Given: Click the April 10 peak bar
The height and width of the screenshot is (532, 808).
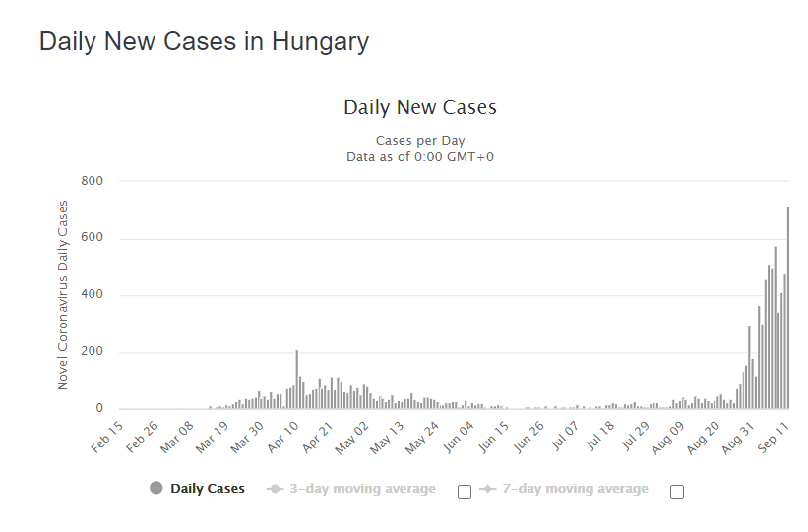Looking at the screenshot, I should (x=297, y=380).
